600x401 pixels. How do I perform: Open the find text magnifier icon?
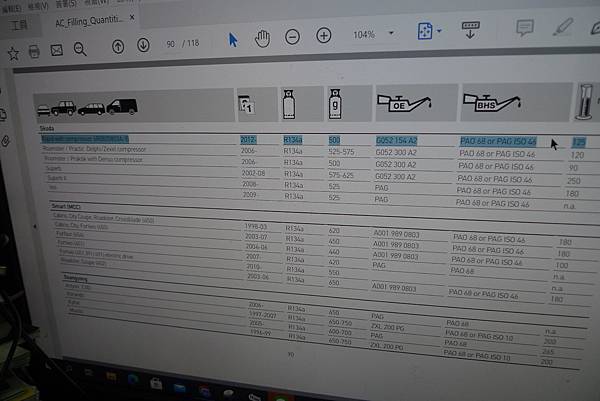pyautogui.click(x=80, y=49)
